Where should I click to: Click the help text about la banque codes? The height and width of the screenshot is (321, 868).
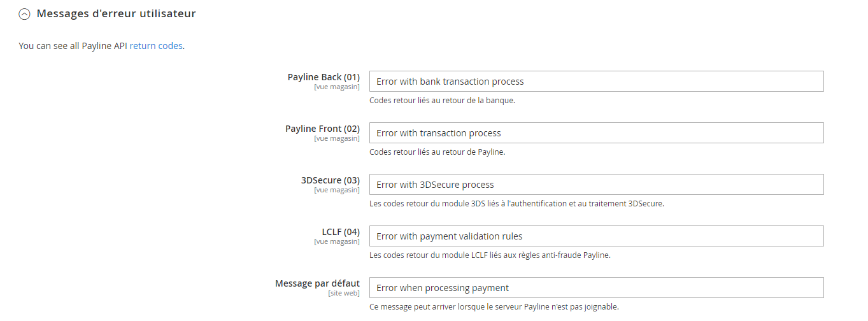point(442,101)
